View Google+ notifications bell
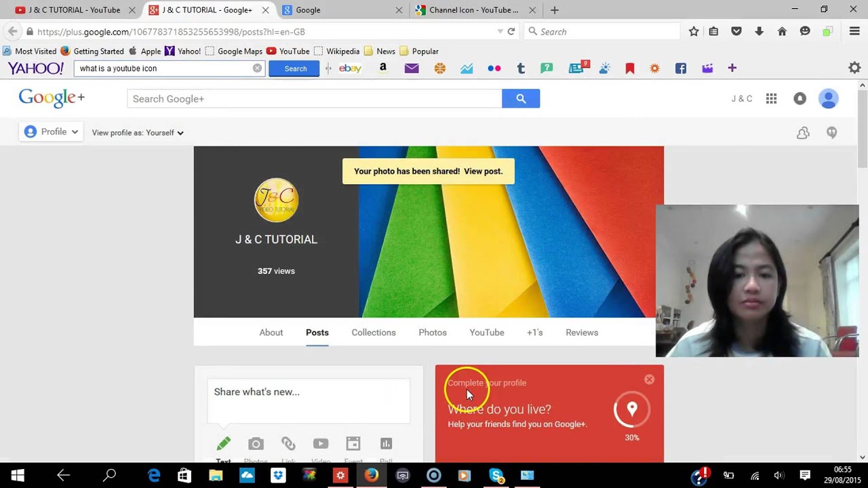Viewport: 868px width, 488px height. pos(800,98)
